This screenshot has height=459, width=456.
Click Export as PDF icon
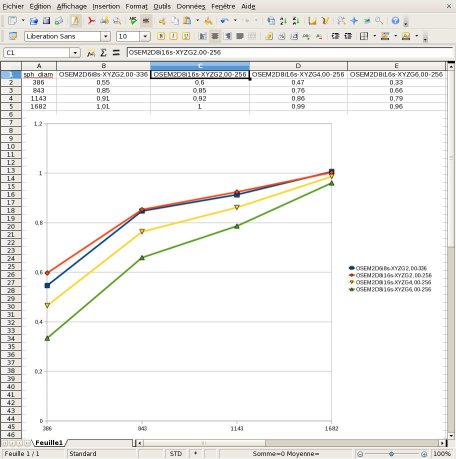[x=91, y=21]
